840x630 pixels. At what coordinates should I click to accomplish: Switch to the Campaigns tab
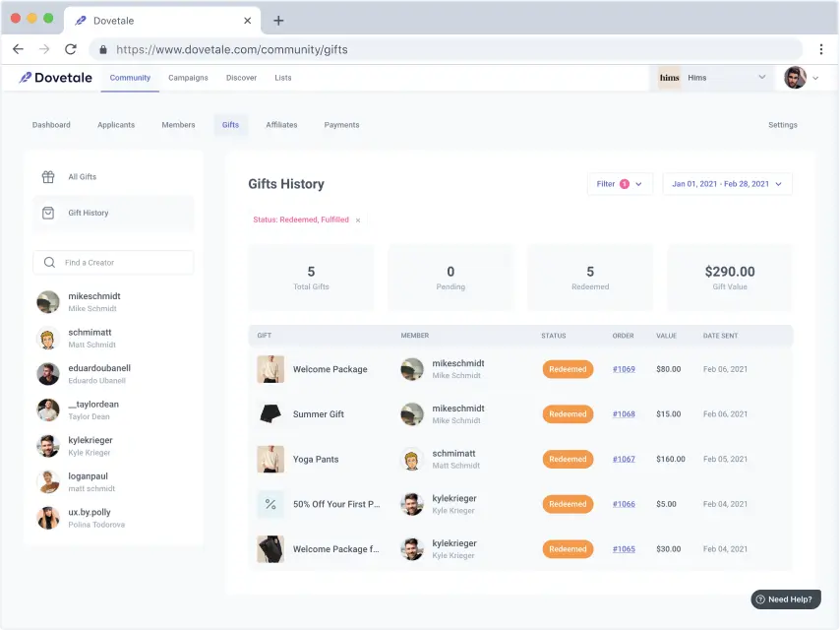(188, 78)
